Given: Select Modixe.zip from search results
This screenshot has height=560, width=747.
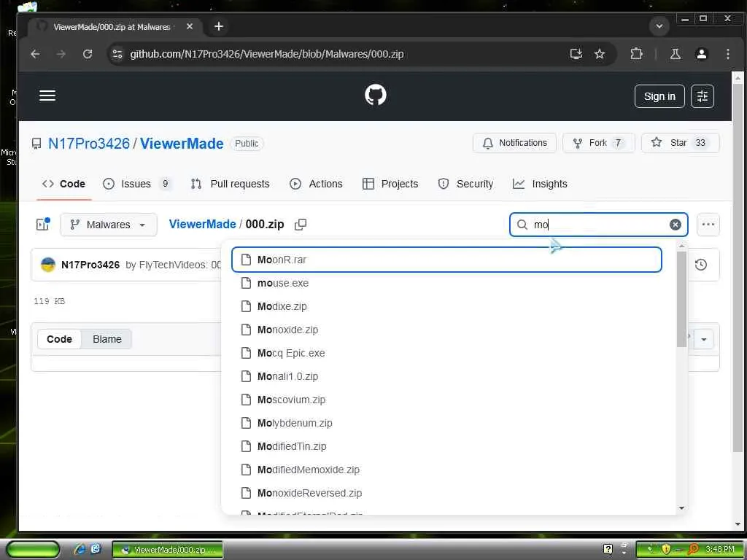Looking at the screenshot, I should click(446, 306).
